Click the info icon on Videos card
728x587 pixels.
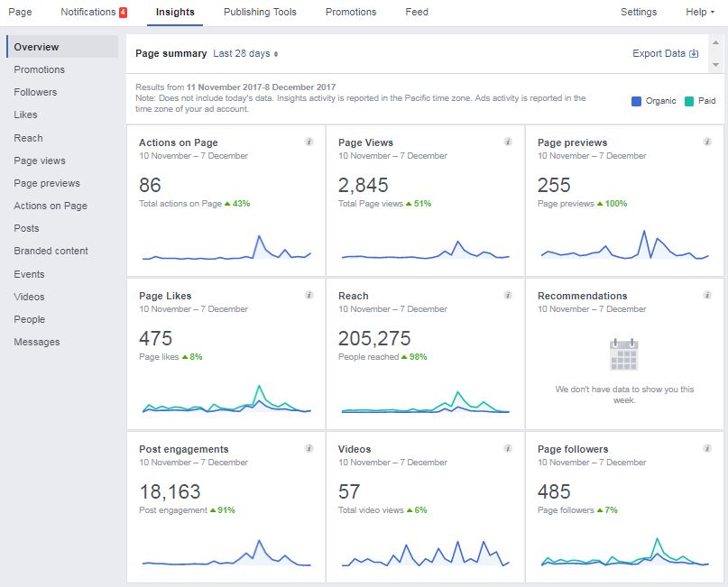tap(508, 448)
